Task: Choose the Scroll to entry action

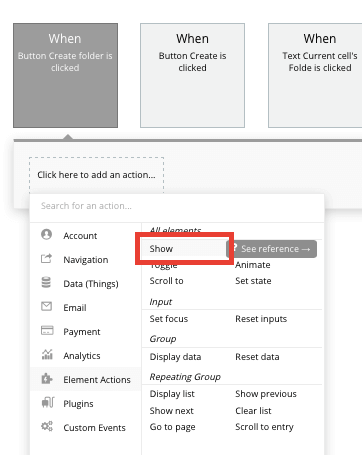Action: [264, 427]
